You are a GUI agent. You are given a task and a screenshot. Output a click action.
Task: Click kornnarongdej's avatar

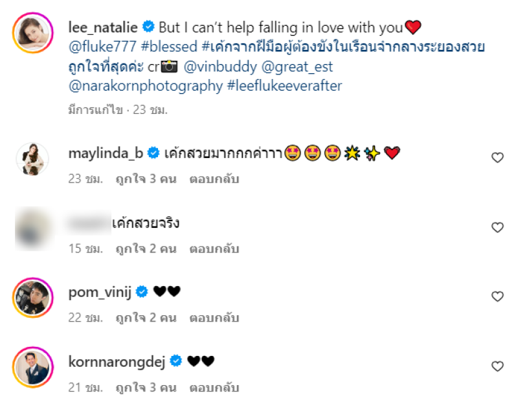point(32,367)
